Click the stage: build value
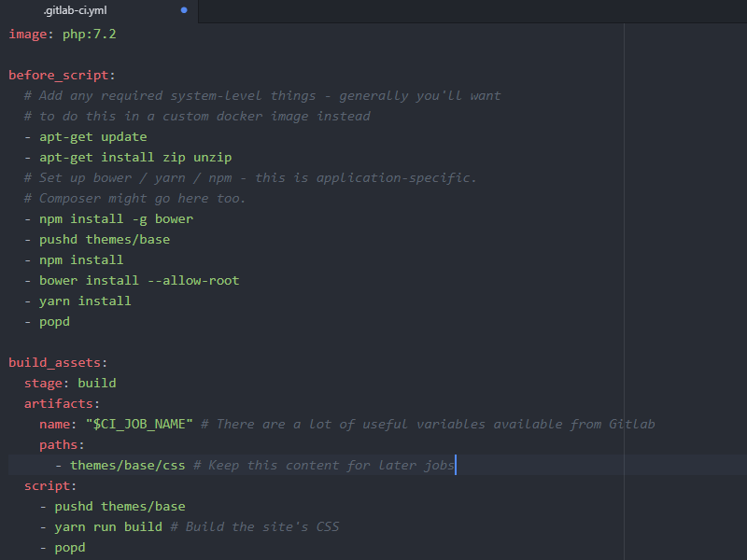747x560 pixels. point(70,383)
